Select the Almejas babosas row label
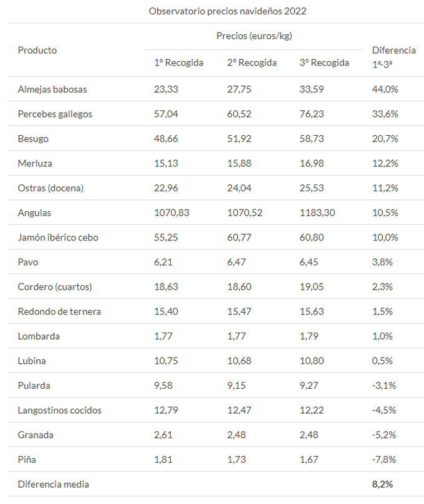This screenshot has height=504, width=424. 52,89
